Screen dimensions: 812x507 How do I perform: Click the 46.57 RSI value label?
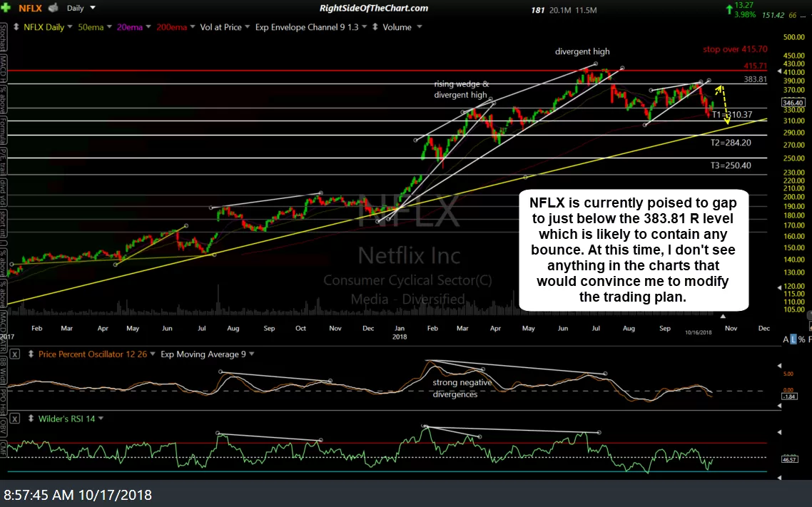790,459
